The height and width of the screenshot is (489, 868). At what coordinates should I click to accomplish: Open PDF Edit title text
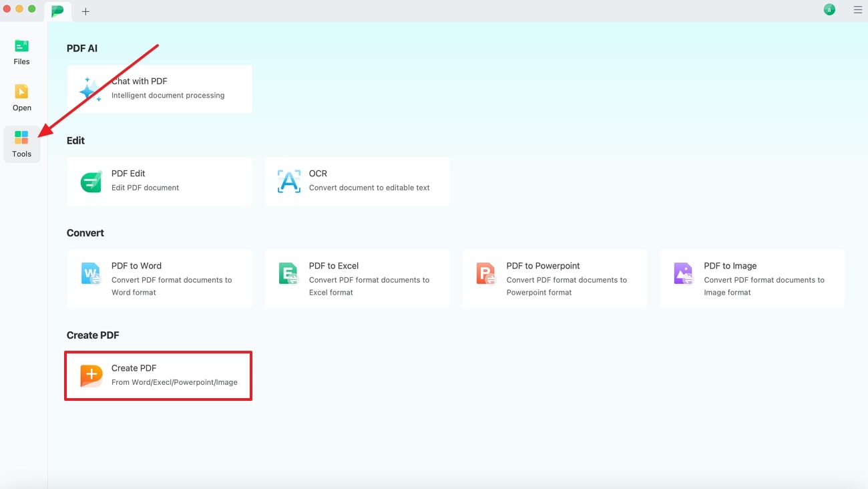tap(128, 173)
